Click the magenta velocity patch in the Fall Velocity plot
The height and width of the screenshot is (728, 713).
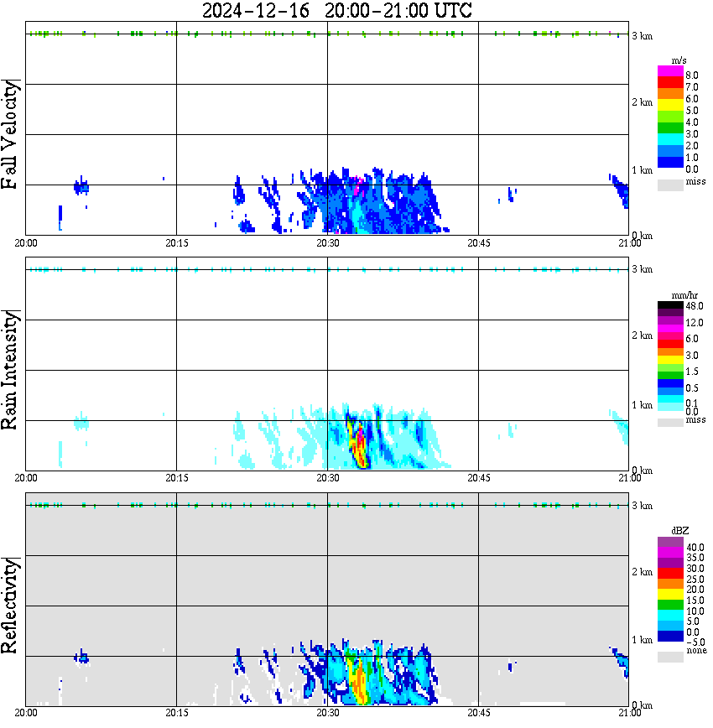click(357, 185)
